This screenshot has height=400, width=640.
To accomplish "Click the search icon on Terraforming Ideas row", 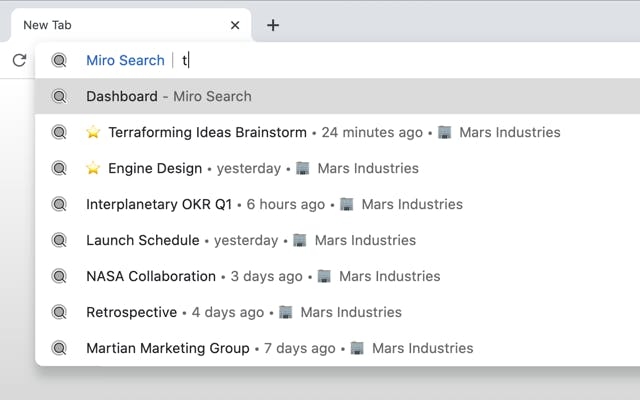I will click(x=59, y=132).
